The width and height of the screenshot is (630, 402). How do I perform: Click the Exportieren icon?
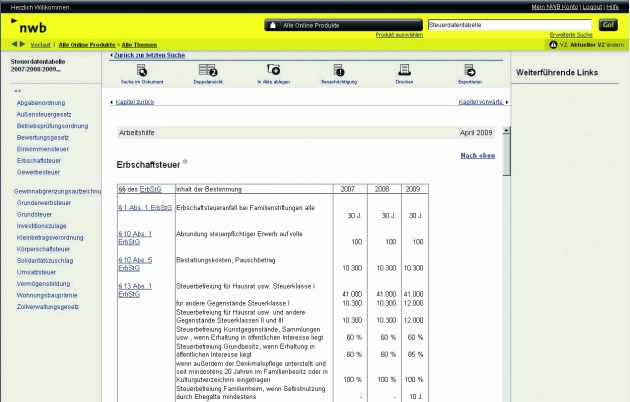[469, 69]
